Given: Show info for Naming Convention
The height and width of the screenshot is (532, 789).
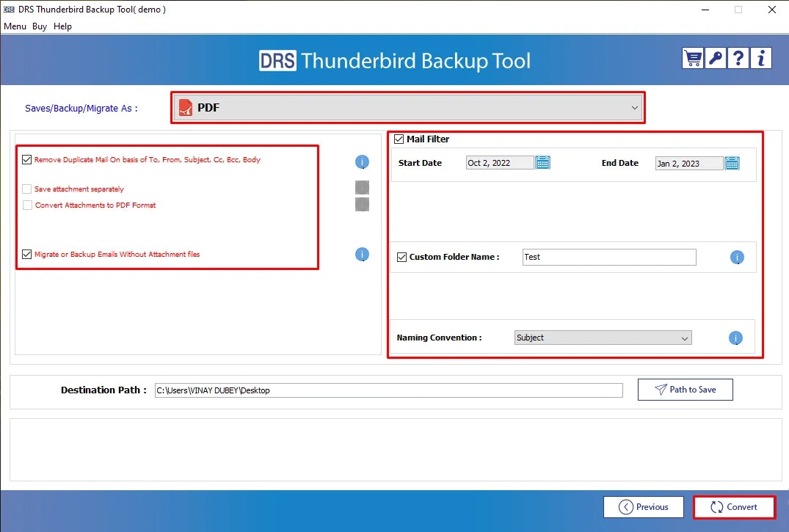Looking at the screenshot, I should [735, 338].
